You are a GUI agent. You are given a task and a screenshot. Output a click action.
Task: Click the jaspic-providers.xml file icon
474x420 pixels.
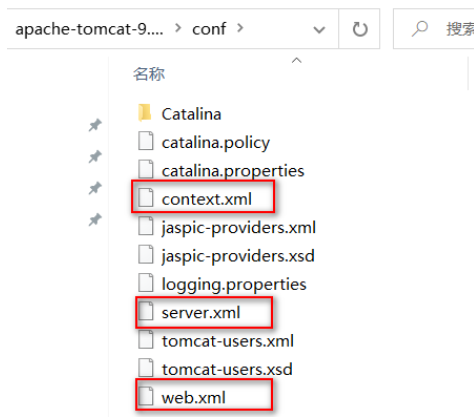tap(146, 226)
